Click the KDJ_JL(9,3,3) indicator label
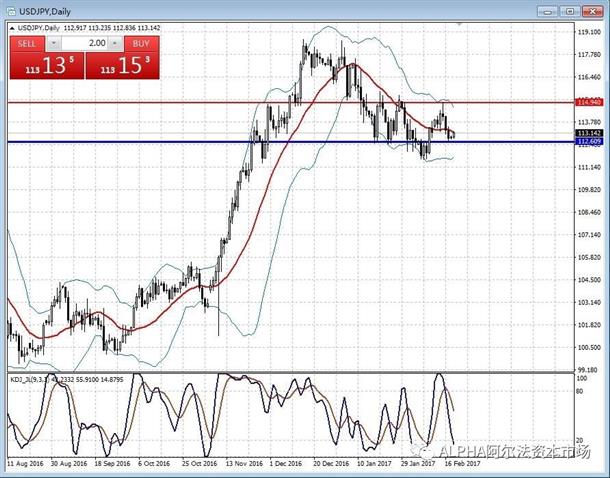Viewport: 610px width, 478px height. coord(67,379)
